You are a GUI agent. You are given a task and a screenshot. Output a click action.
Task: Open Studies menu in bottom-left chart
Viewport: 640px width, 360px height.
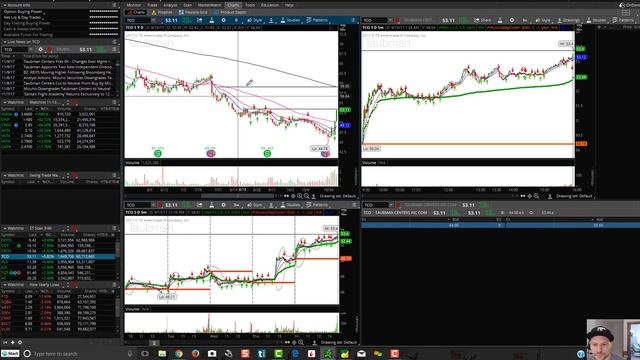pyautogui.click(x=290, y=205)
